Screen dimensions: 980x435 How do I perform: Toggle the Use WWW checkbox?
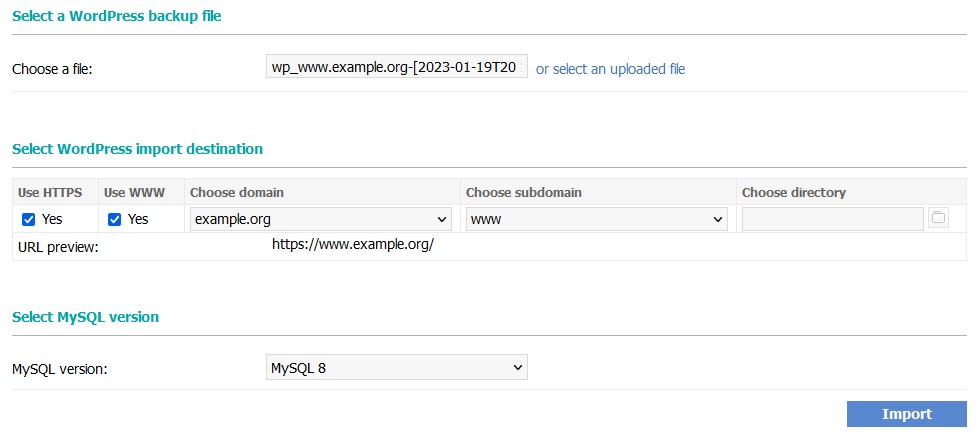pyautogui.click(x=114, y=219)
